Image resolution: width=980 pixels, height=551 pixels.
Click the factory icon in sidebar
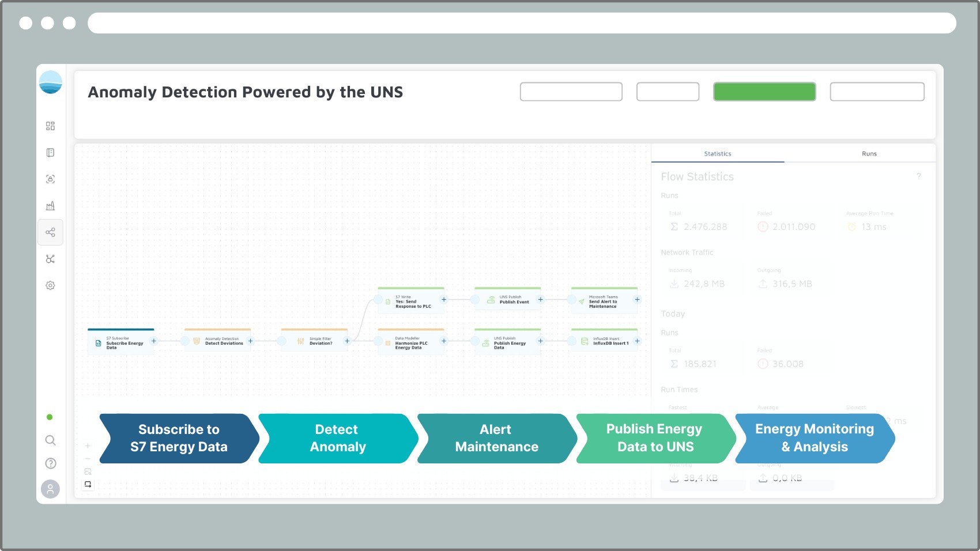[50, 206]
